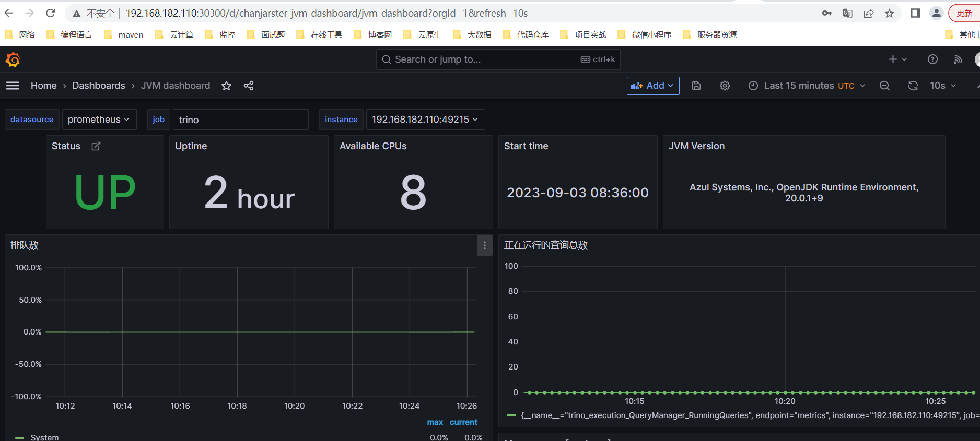980x441 pixels.
Task: Go to the Home breadcrumb
Action: pos(43,86)
